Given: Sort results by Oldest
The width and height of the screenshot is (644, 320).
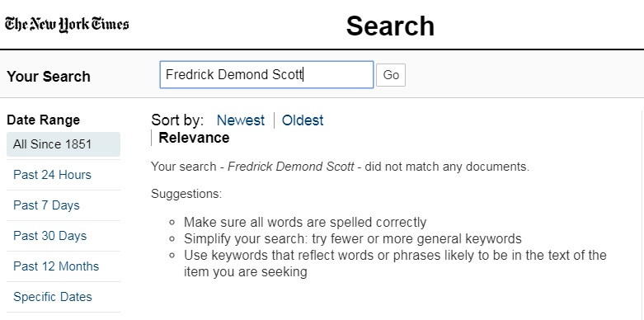Looking at the screenshot, I should tap(303, 120).
